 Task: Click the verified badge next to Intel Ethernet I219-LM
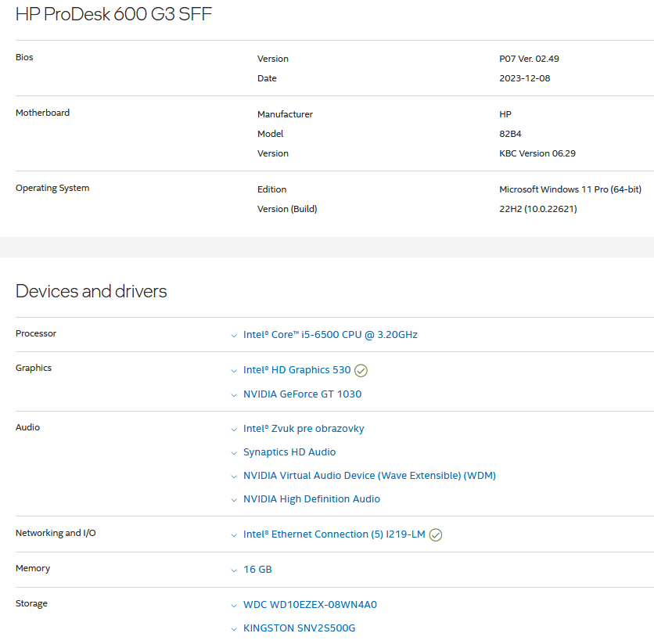(x=436, y=534)
